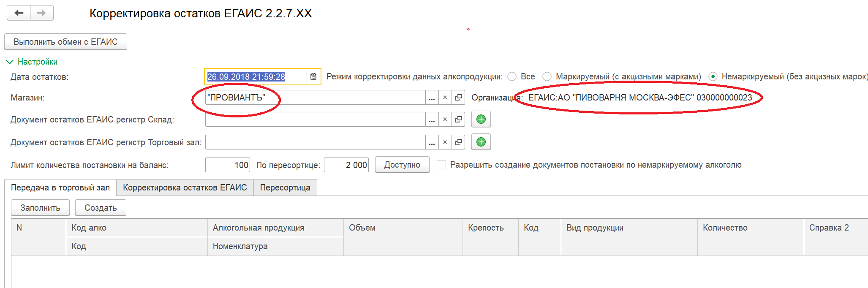Image resolution: width=868 pixels, height=288 pixels.
Task: Switch to the Пересортица tab
Action: click(285, 187)
